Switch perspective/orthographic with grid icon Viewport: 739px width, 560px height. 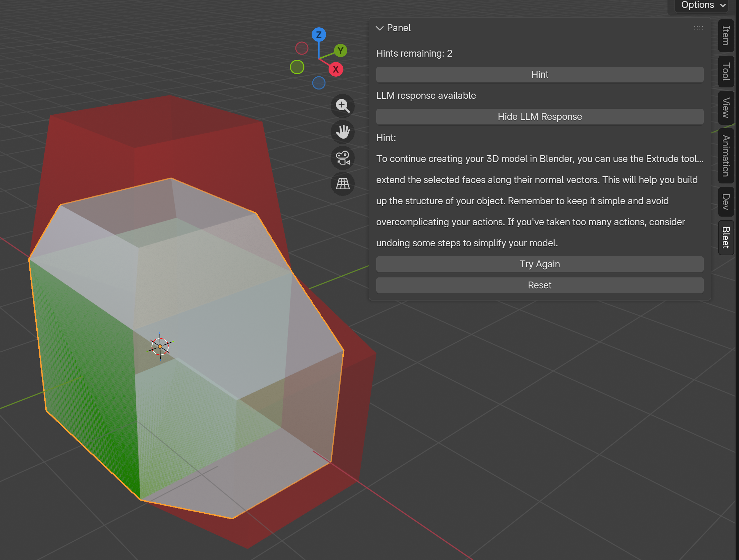(342, 184)
